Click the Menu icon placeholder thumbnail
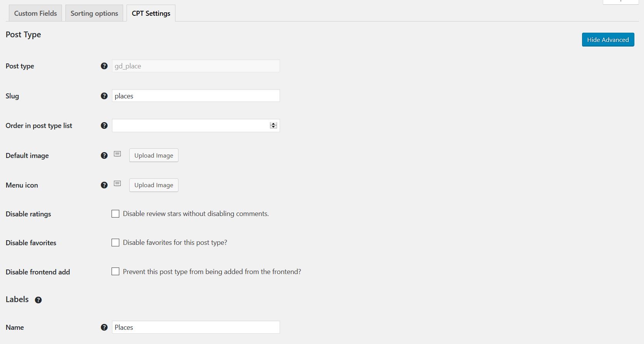 point(117,184)
